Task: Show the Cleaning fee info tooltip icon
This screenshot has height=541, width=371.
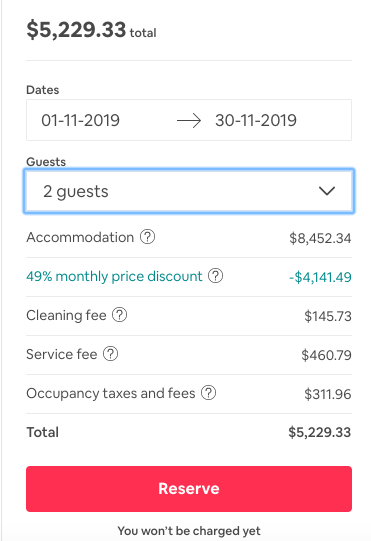Action: coord(119,315)
